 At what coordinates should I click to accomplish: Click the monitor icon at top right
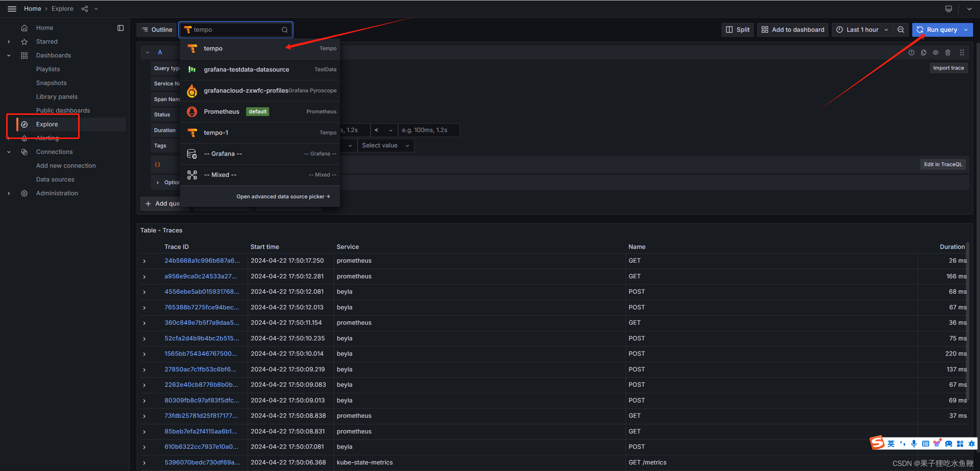click(x=949, y=8)
